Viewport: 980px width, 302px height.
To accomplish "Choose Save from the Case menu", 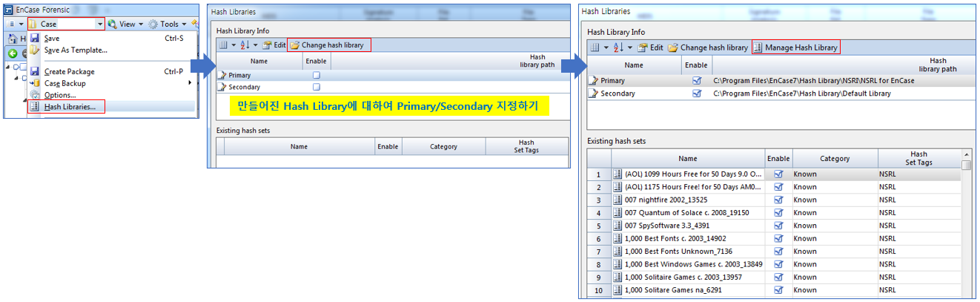I will click(x=111, y=39).
